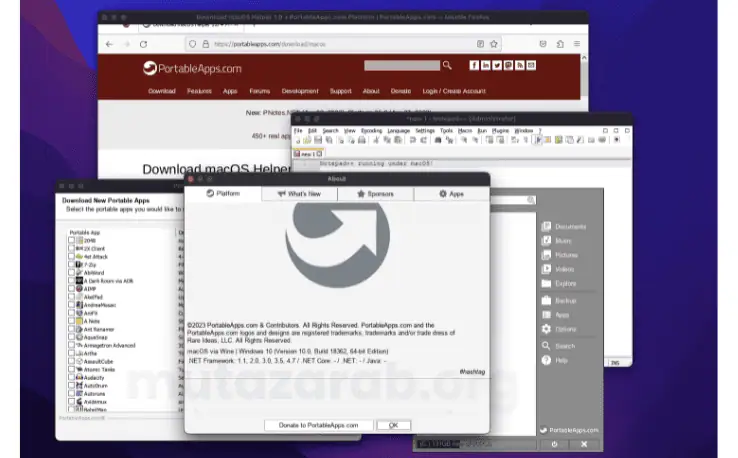Open the Forums link on website nav
This screenshot has width=738, height=458.
(260, 91)
